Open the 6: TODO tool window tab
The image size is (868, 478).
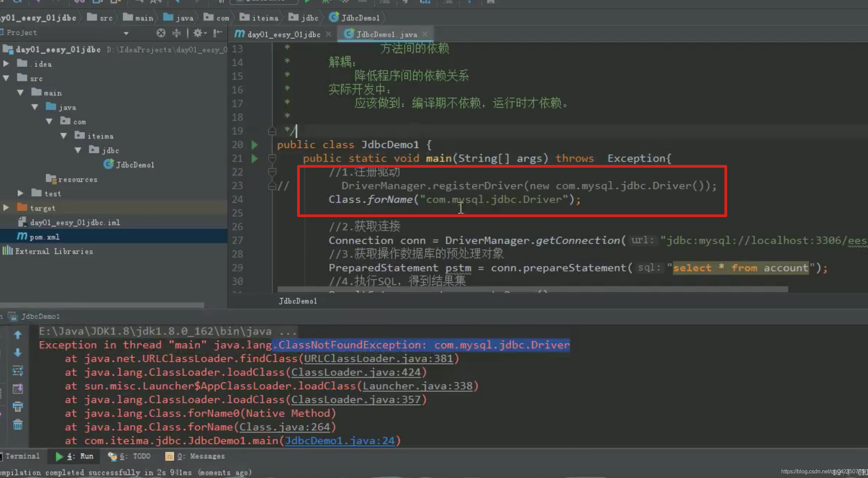click(129, 456)
